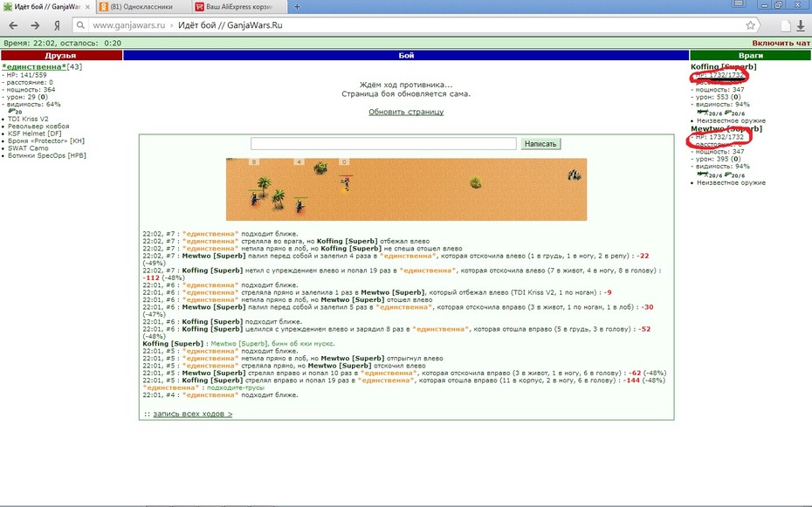This screenshot has width=812, height=507.
Task: Switch to the Идёт бой GanjaWars tab
Action: coord(46,7)
